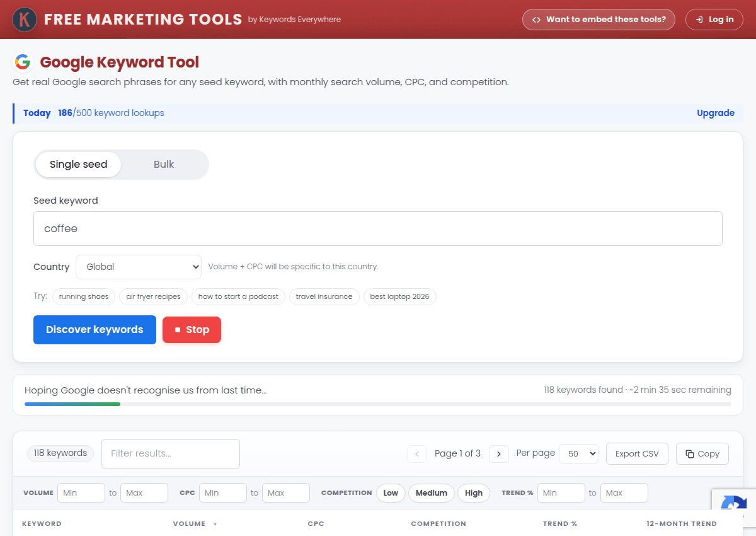Click "186/500 keyword lookups" text
This screenshot has height=536, width=756.
tap(111, 113)
